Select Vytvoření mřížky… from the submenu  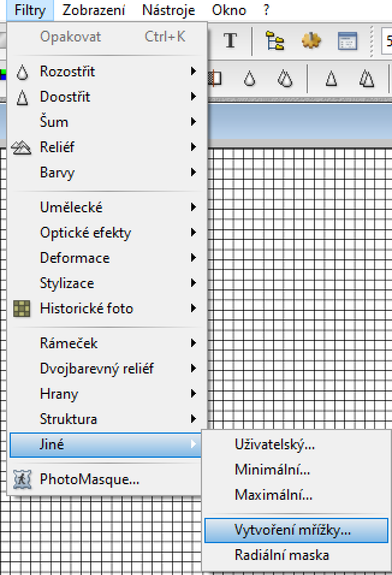pos(293,530)
